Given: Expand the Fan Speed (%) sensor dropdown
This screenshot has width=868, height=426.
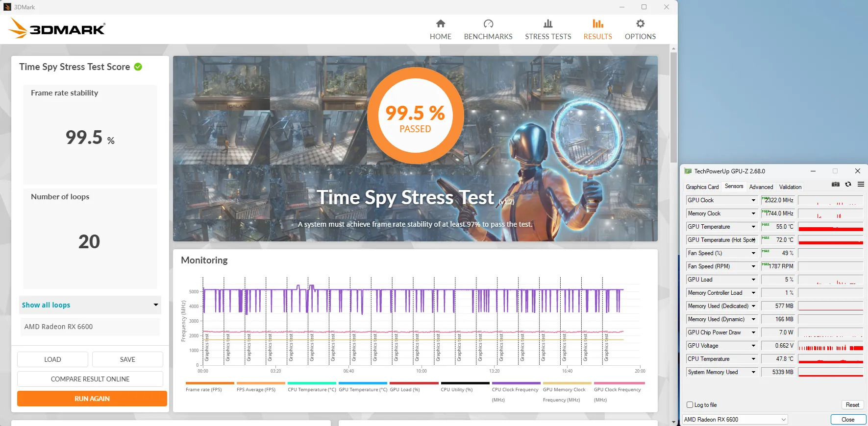Looking at the screenshot, I should point(753,253).
